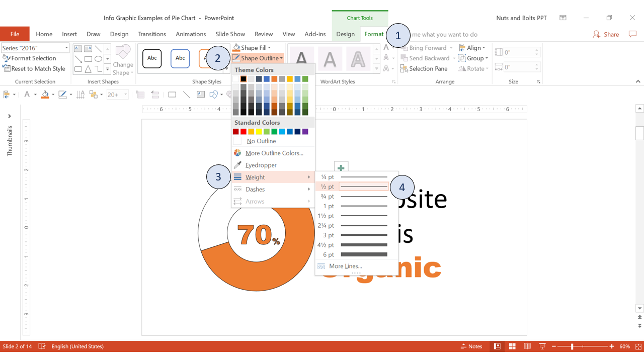Click the Format Selection command
644x362 pixels.
point(33,58)
